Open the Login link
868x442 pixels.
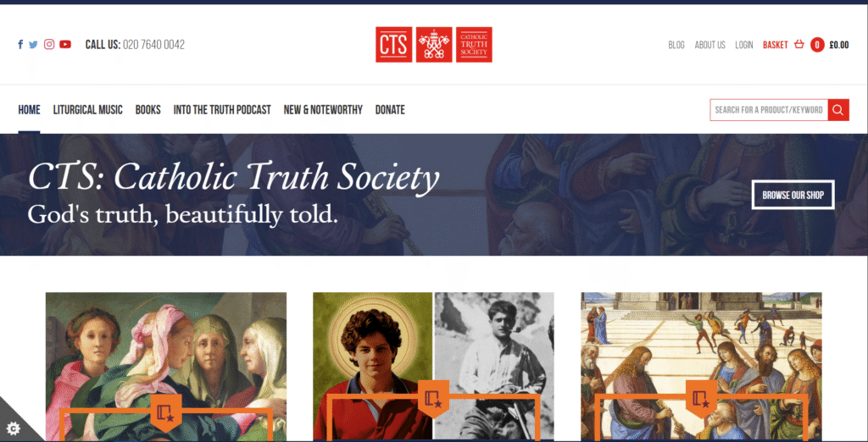pos(744,45)
